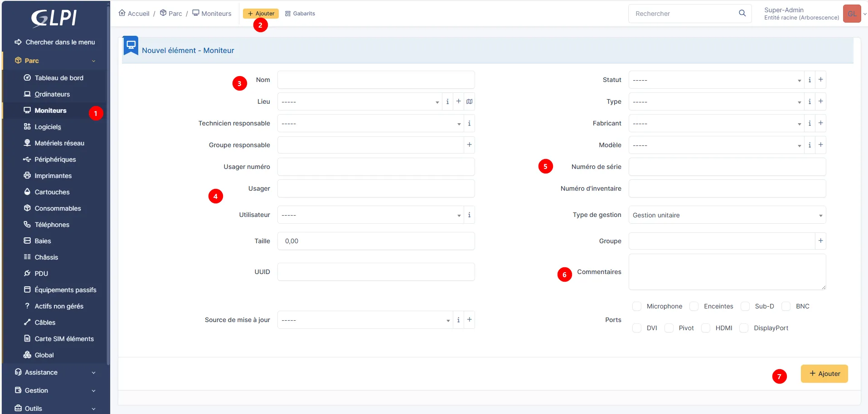Click the search magnifier icon
The image size is (868, 414).
tap(742, 13)
